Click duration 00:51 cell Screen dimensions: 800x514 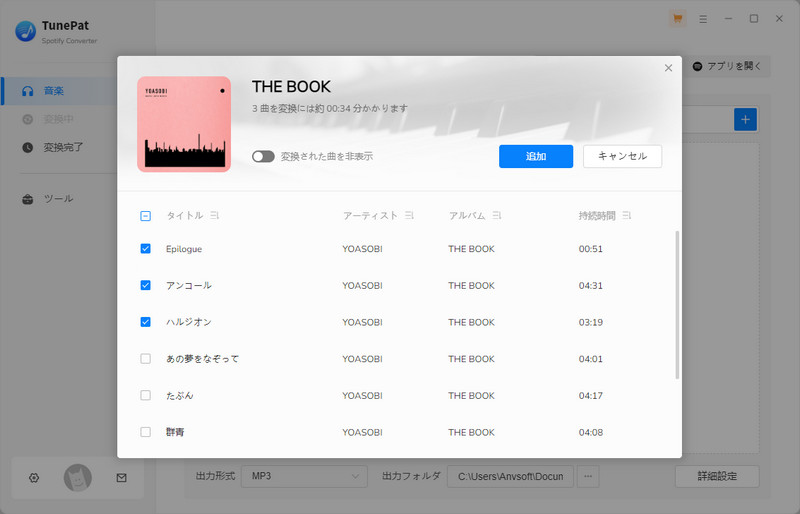590,249
